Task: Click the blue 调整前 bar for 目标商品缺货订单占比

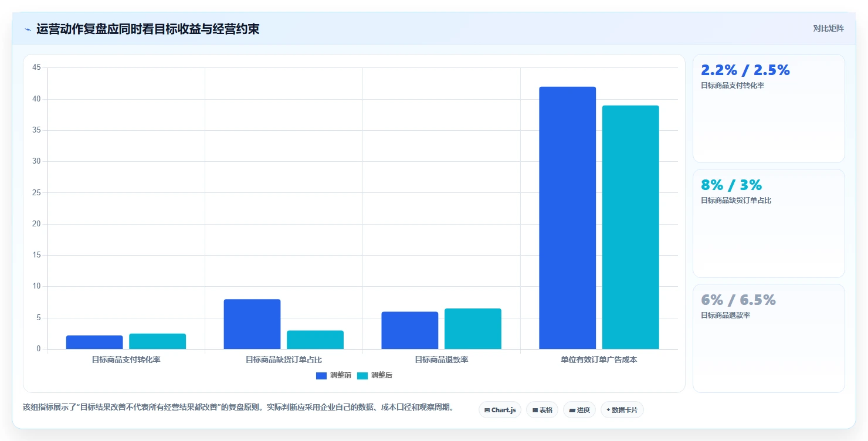Action: click(x=252, y=324)
